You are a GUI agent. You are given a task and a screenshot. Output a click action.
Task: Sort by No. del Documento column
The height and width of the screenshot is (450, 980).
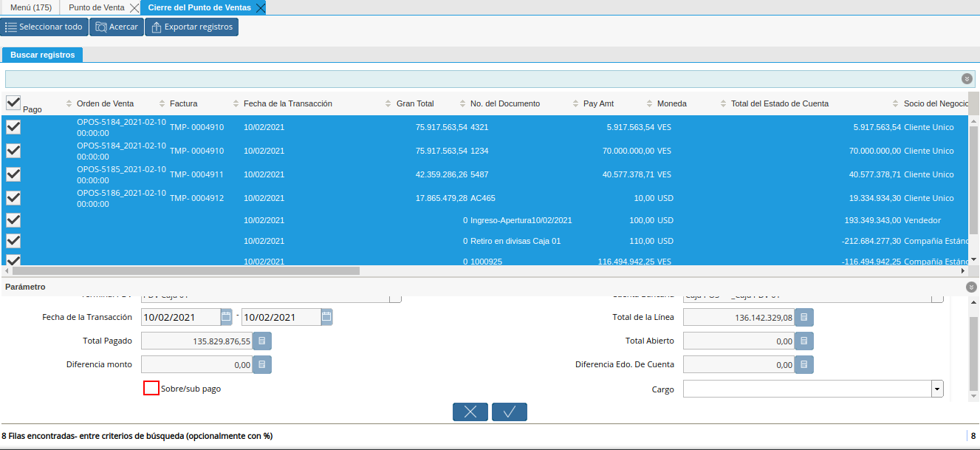coord(505,103)
